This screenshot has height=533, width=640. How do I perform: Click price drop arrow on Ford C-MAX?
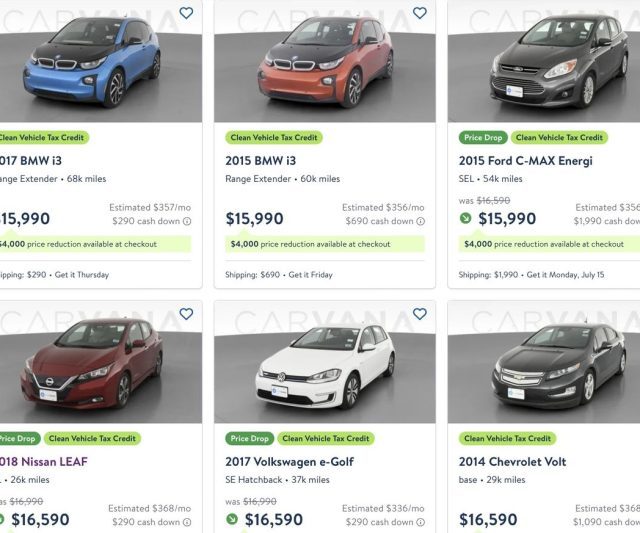[x=465, y=218]
